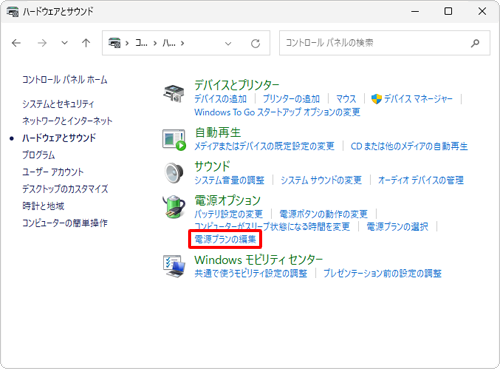Click the control panel icon in the address bar
This screenshot has width=500, height=369.
coord(114,43)
